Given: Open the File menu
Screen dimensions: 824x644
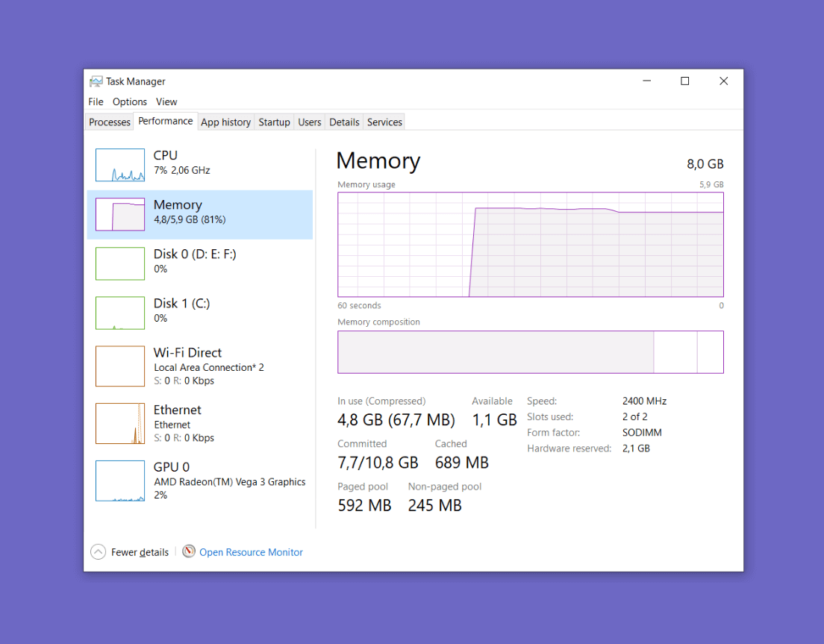Looking at the screenshot, I should click(x=96, y=101).
